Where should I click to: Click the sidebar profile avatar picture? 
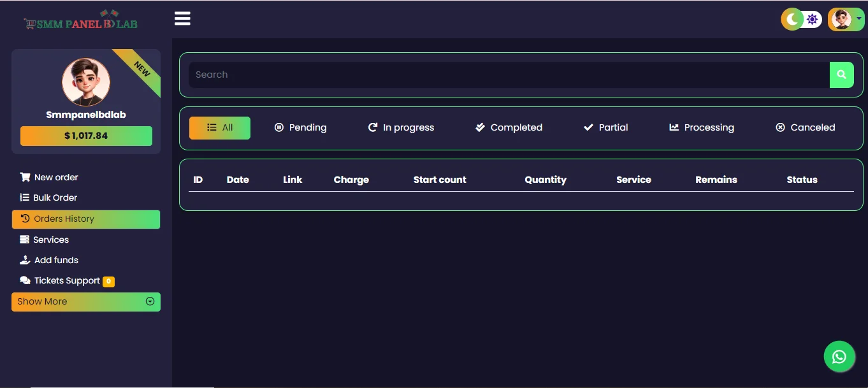(86, 82)
